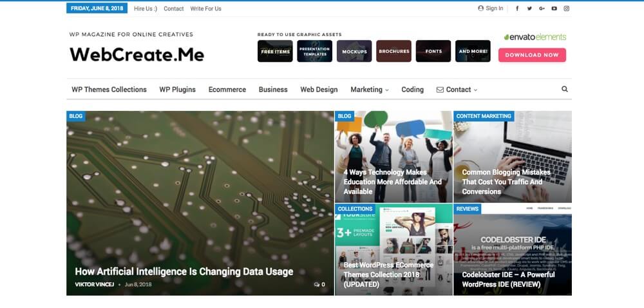This screenshot has height=308, width=644.
Task: Click 'WP Magazine for Online Creatives' tagline
Action: (131, 35)
